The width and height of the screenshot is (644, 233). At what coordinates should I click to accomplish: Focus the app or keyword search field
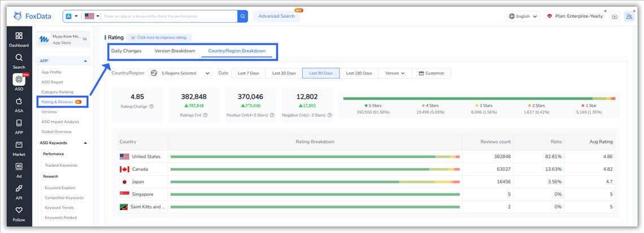coord(169,16)
